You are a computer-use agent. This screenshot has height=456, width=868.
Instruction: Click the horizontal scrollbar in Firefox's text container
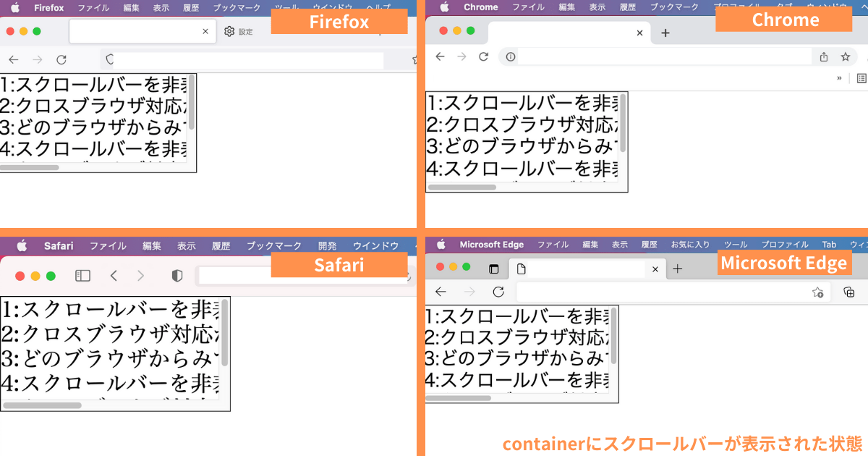[x=32, y=167]
